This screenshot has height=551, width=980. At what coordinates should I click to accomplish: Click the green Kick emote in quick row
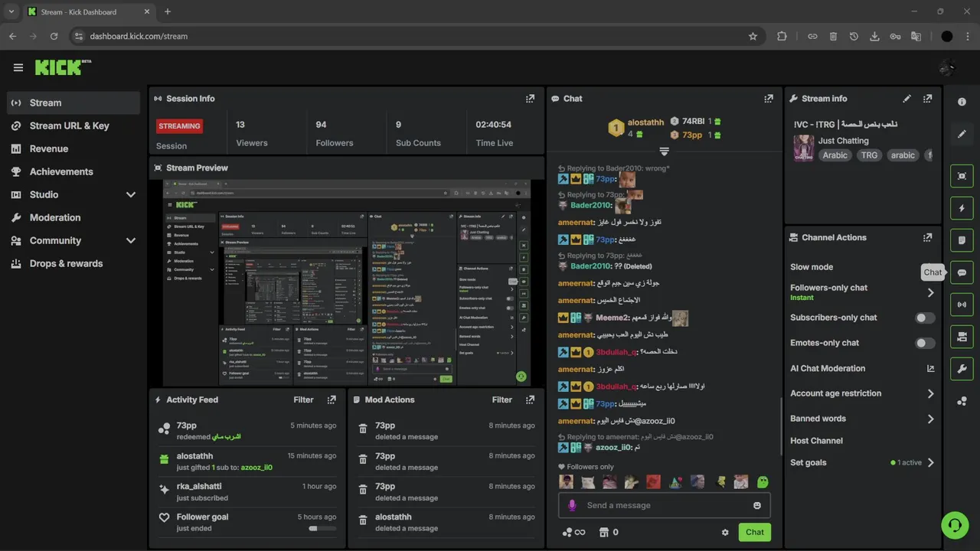(x=763, y=482)
